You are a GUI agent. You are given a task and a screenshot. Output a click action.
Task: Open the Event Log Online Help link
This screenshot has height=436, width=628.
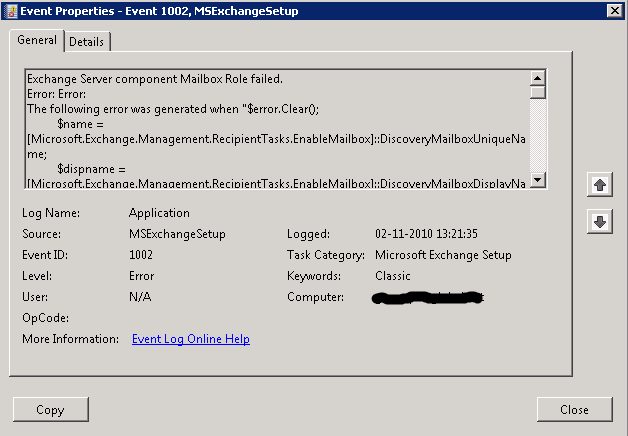pyautogui.click(x=191, y=339)
